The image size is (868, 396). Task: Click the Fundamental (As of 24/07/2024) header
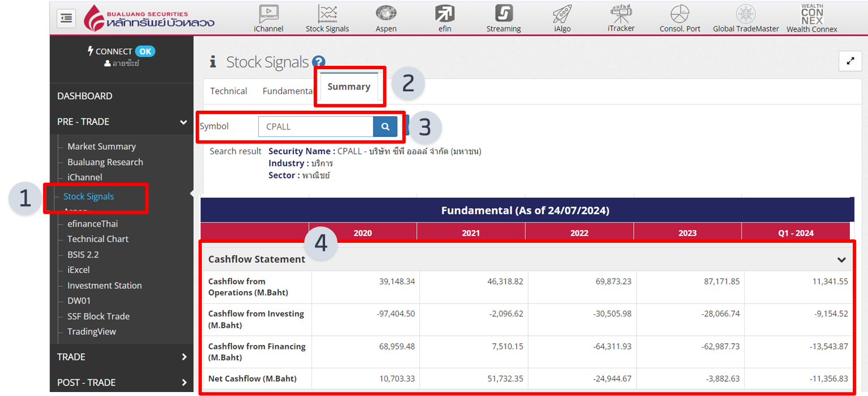click(525, 210)
